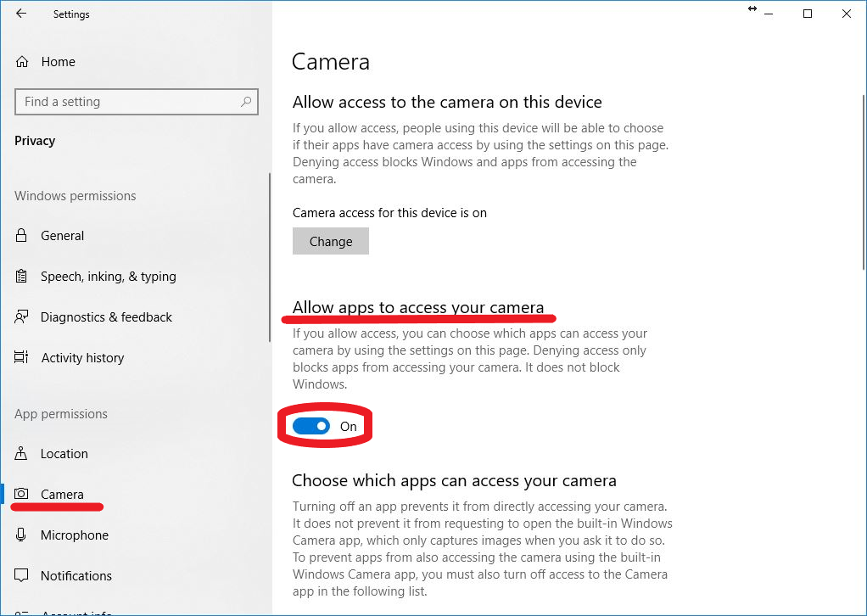This screenshot has height=616, width=867.
Task: Maximize the Settings window
Action: click(x=808, y=14)
